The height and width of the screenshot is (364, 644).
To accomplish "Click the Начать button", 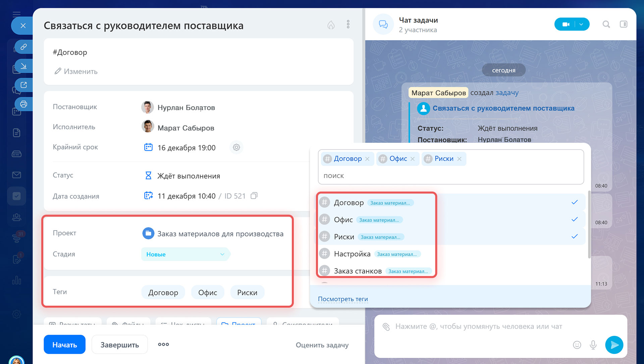I will [x=64, y=345].
